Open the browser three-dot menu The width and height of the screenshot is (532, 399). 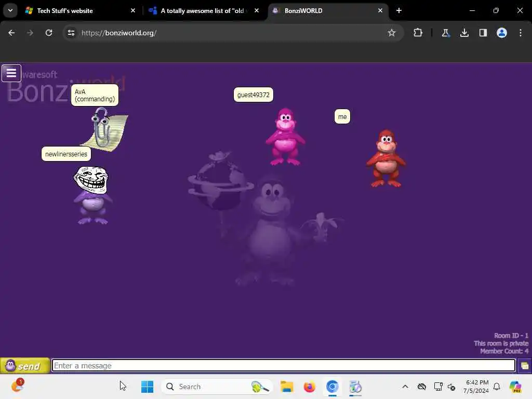(521, 33)
